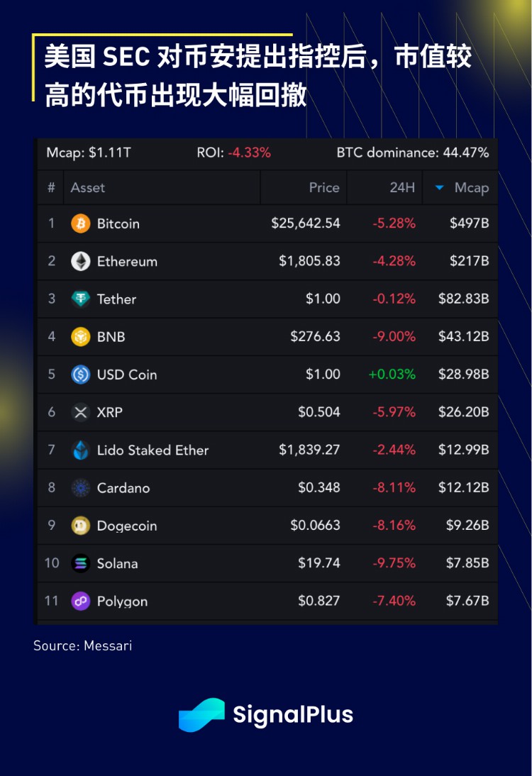Click the rank number column header
Screen dimensions: 532x776
[x=51, y=188]
